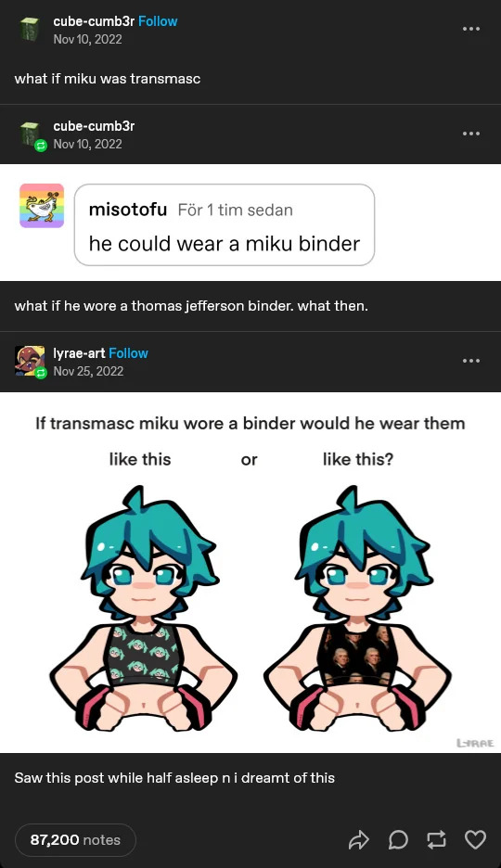Click the share arrow icon

pyautogui.click(x=359, y=840)
